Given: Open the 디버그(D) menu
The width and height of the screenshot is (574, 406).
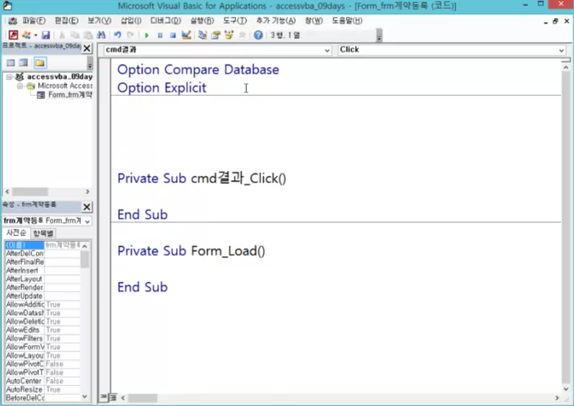Looking at the screenshot, I should (165, 21).
